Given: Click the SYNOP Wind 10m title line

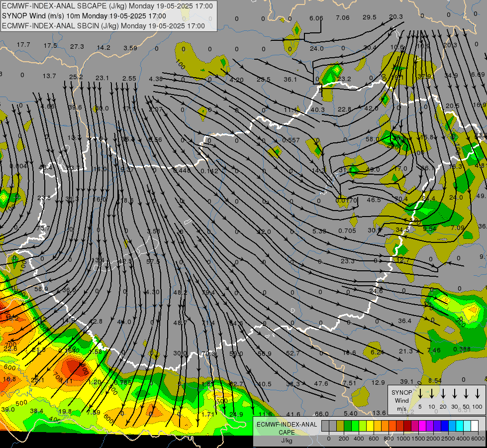Looking at the screenshot, I should (84, 16).
